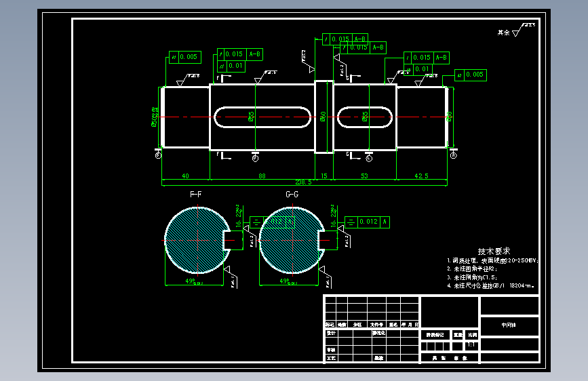Image resolution: width=588 pixels, height=381 pixels.
Task: Click the "中间轴" part name in title block
Action: (509, 325)
